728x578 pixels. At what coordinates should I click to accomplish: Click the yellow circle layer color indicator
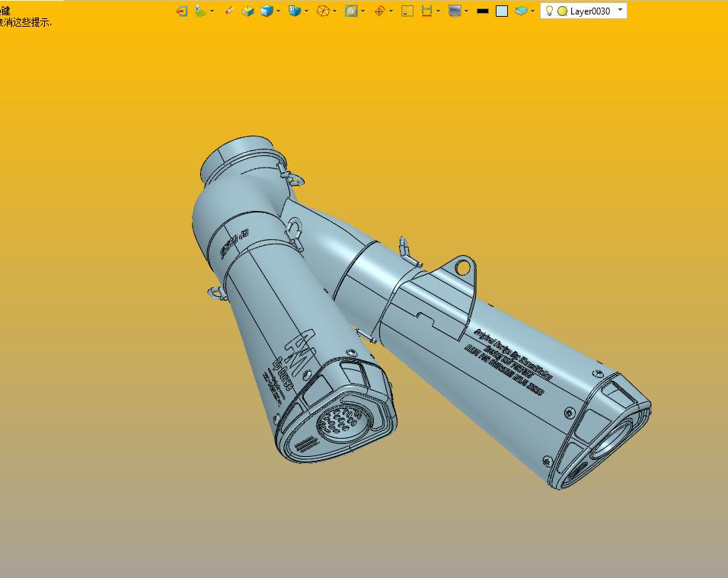coord(562,11)
